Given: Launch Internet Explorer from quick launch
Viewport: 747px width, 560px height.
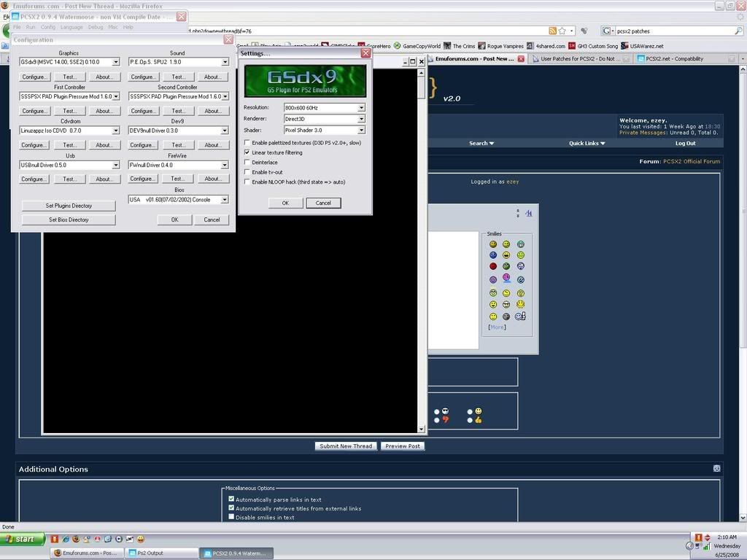Looking at the screenshot, I should 65,539.
